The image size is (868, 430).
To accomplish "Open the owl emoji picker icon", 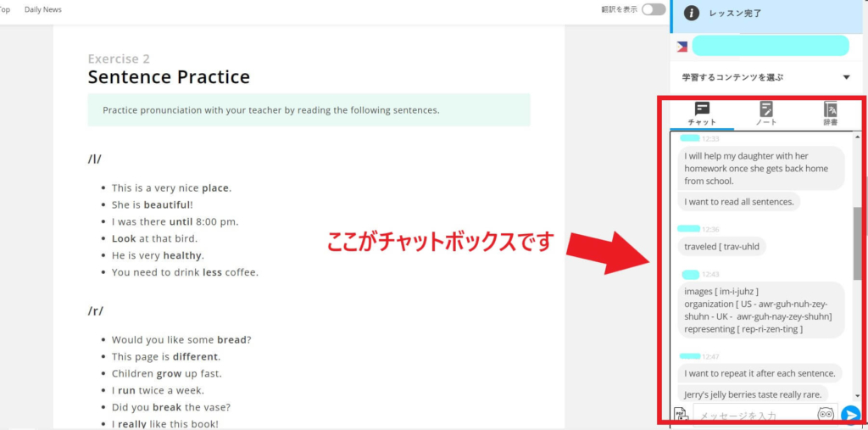I will 826,415.
